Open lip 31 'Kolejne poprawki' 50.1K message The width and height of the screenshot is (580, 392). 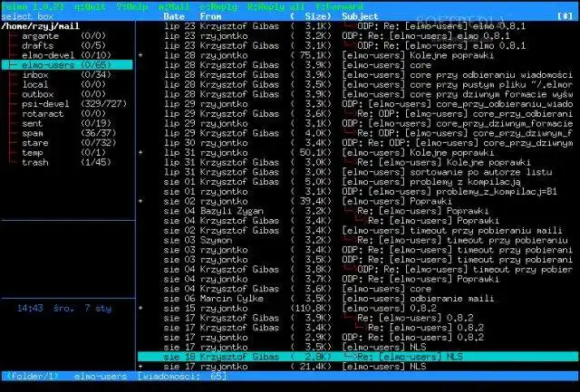point(358,153)
